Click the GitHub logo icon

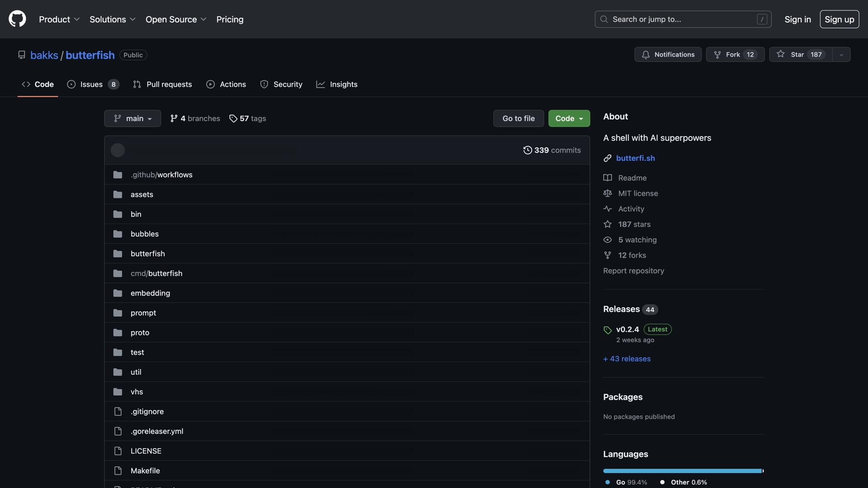point(17,19)
